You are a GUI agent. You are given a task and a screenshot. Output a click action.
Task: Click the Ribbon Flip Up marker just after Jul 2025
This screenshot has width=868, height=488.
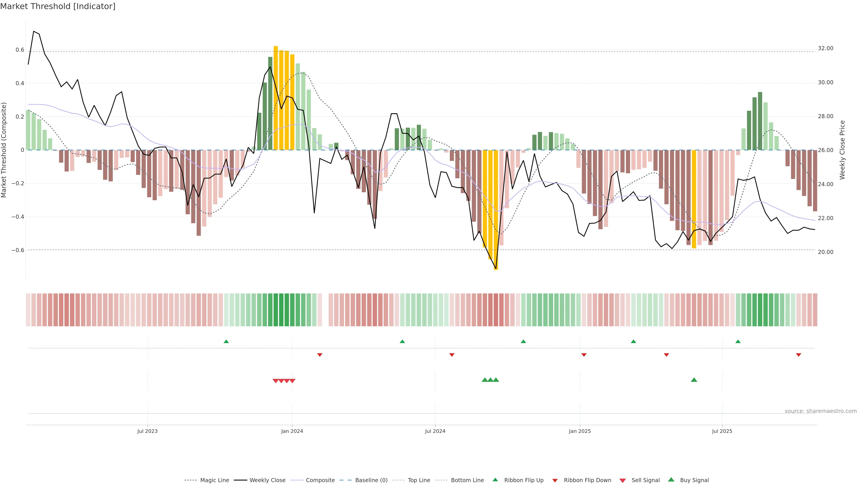[x=738, y=342]
